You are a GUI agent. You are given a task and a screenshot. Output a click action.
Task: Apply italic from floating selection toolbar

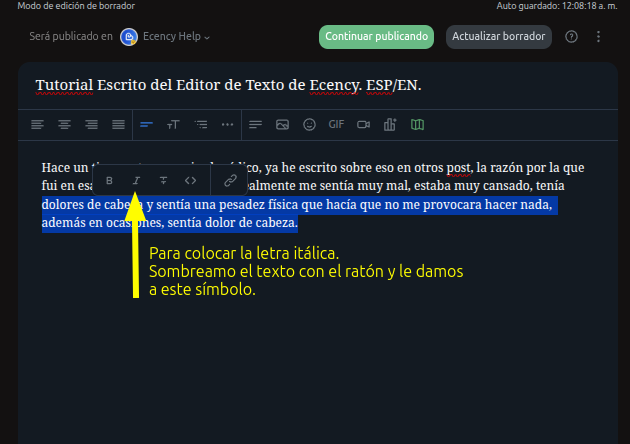click(136, 180)
